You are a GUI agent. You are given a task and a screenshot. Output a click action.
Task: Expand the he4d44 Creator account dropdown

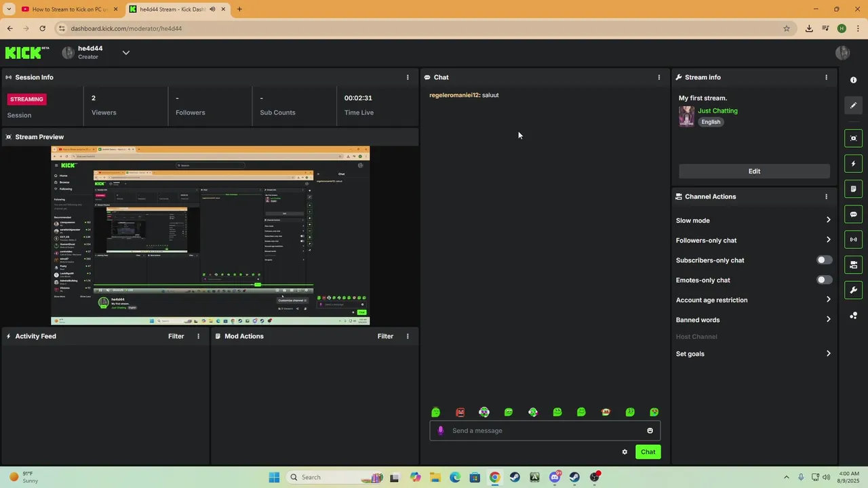coord(125,53)
